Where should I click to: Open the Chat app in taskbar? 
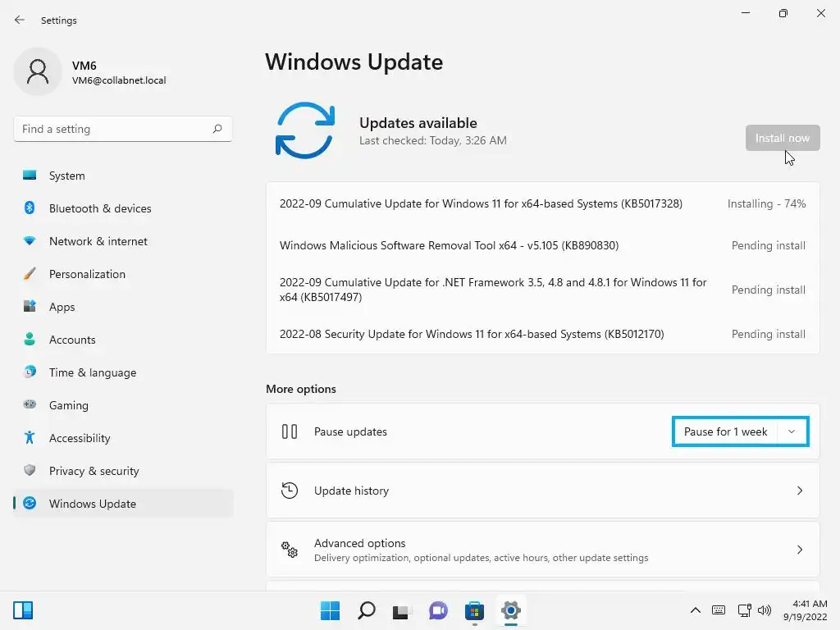tap(438, 610)
